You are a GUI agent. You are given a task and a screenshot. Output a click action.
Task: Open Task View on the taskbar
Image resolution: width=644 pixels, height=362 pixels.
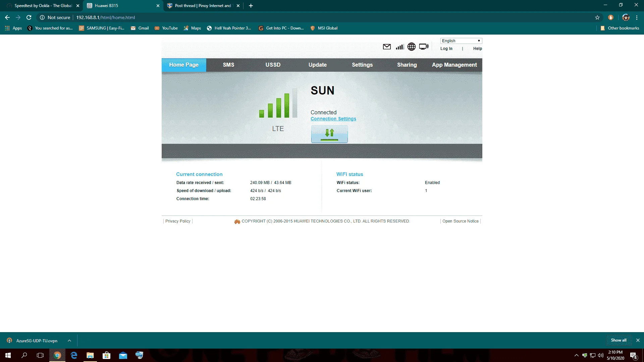(40, 355)
